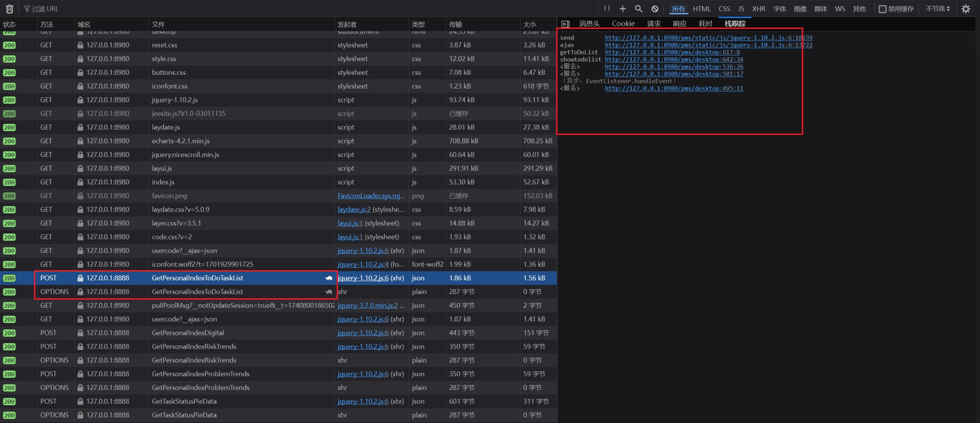Filter requests by 其他

click(859, 9)
